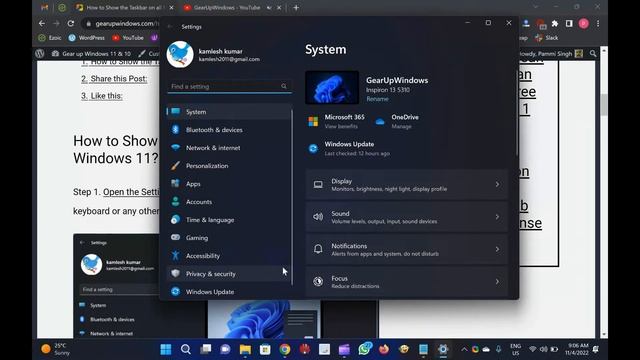Image resolution: width=640 pixels, height=360 pixels.
Task: Open File Explorer from taskbar
Action: tap(245, 349)
